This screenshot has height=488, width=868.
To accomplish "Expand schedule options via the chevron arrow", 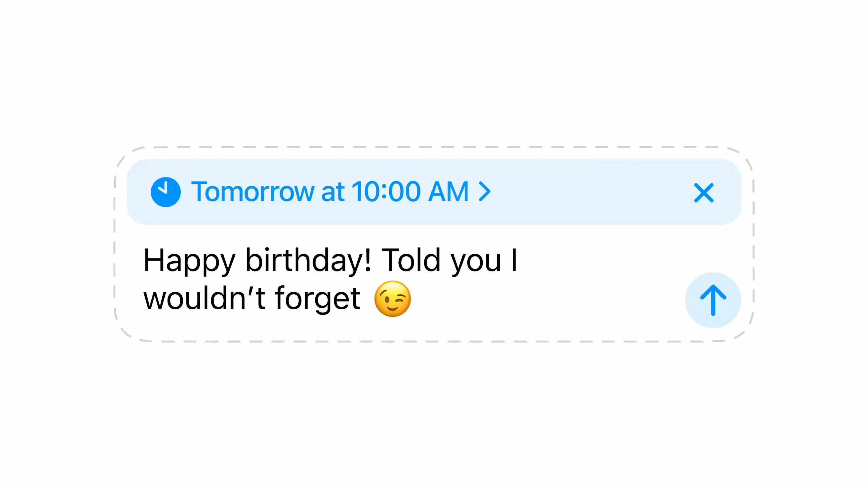I will (485, 192).
